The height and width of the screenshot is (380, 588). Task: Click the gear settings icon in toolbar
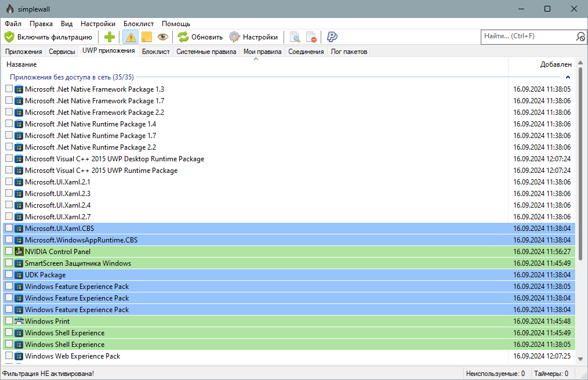coord(234,37)
